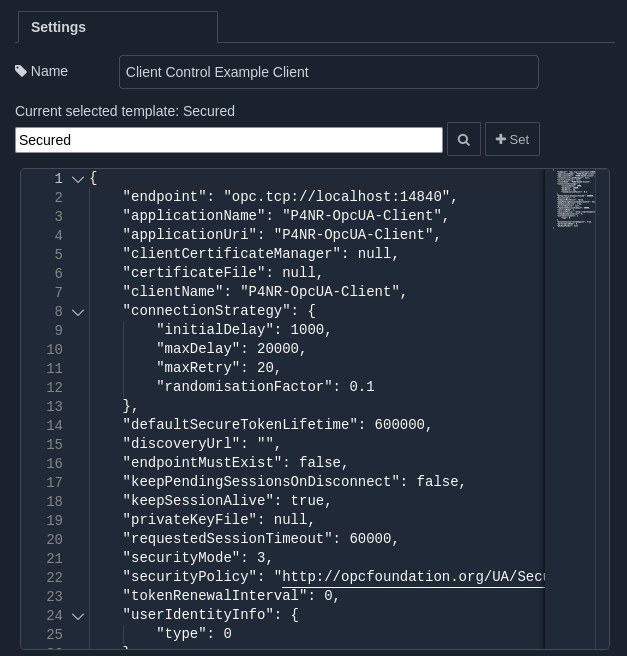Click the search magnifier icon button
The image size is (627, 656).
[463, 140]
